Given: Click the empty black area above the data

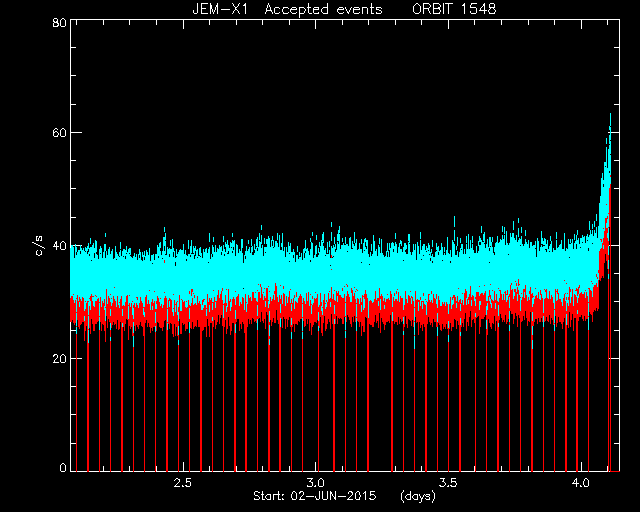Looking at the screenshot, I should point(327,122).
